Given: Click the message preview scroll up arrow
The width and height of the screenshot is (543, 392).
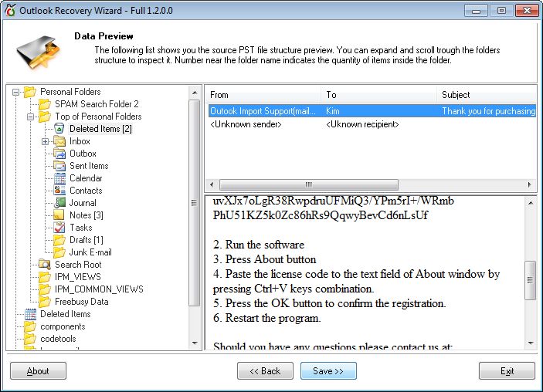Looking at the screenshot, I should point(530,203).
